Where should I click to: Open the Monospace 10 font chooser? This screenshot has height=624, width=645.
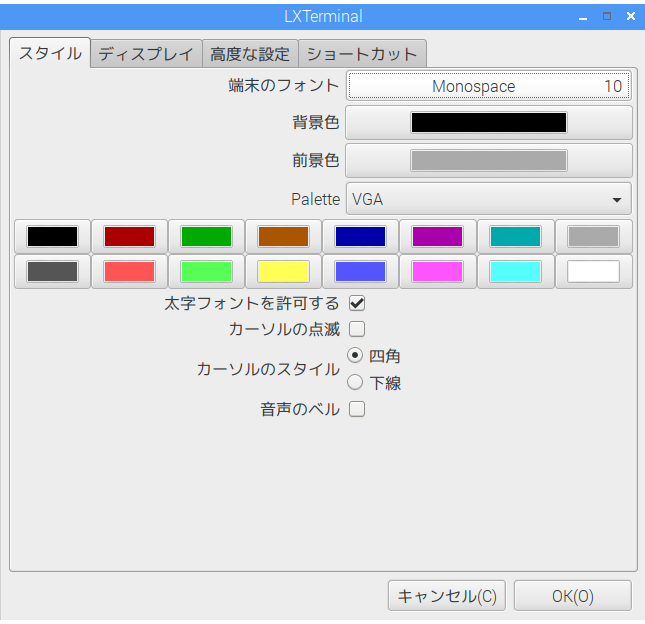coord(488,86)
